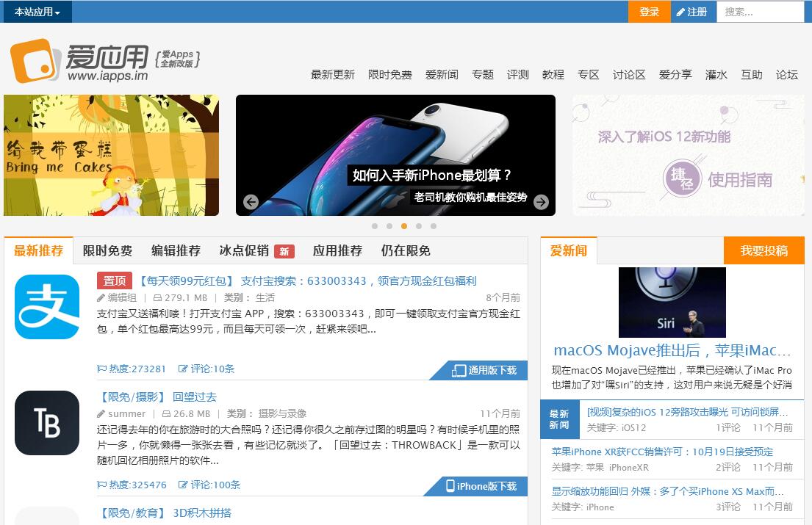
Task: Go to previous carousel slide arrow
Action: click(x=251, y=202)
